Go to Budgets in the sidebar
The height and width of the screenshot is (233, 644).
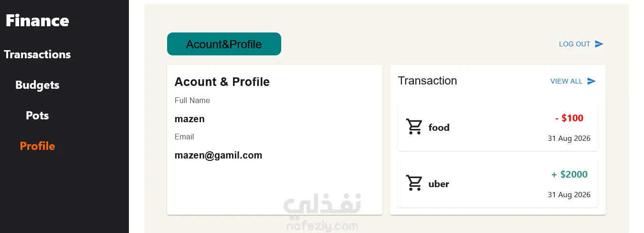[37, 85]
